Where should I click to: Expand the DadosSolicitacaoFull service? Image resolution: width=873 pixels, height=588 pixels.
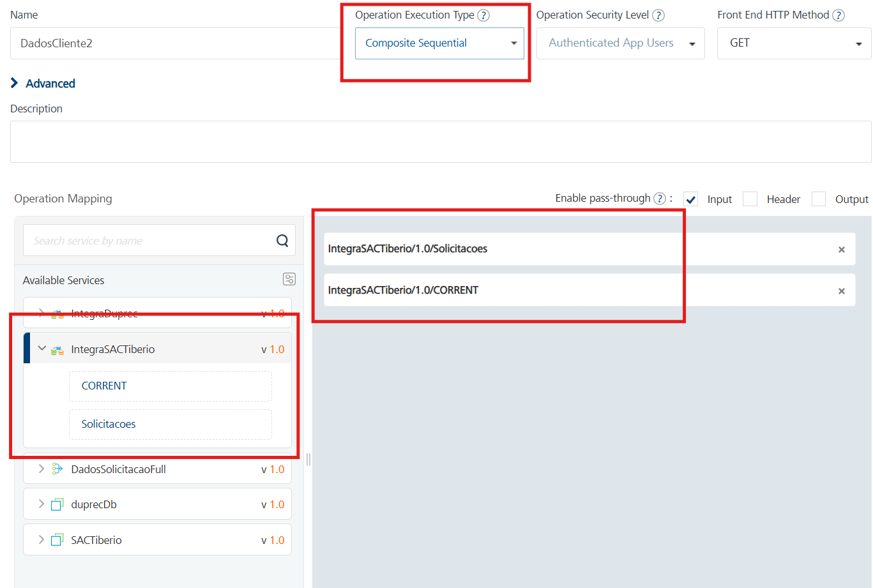pos(42,469)
